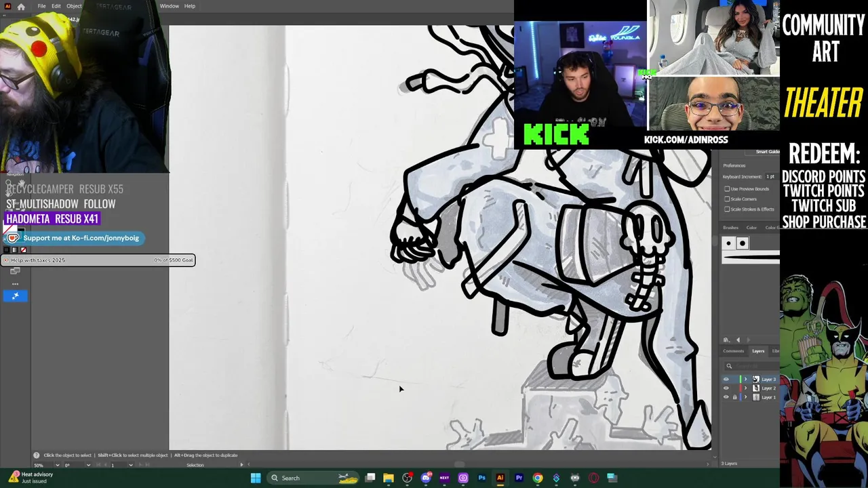This screenshot has width=868, height=488.
Task: Open the Opera browser from the taskbar
Action: (x=593, y=478)
